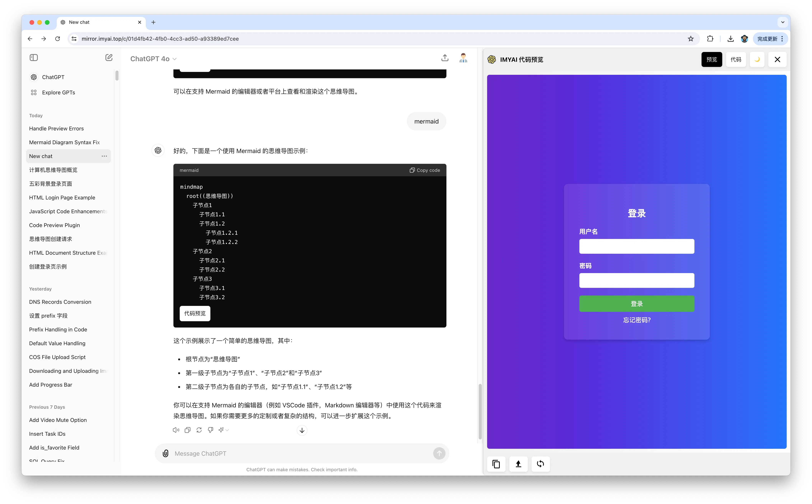Open the model switch sparkle icon
This screenshot has height=504, width=812.
click(x=223, y=430)
